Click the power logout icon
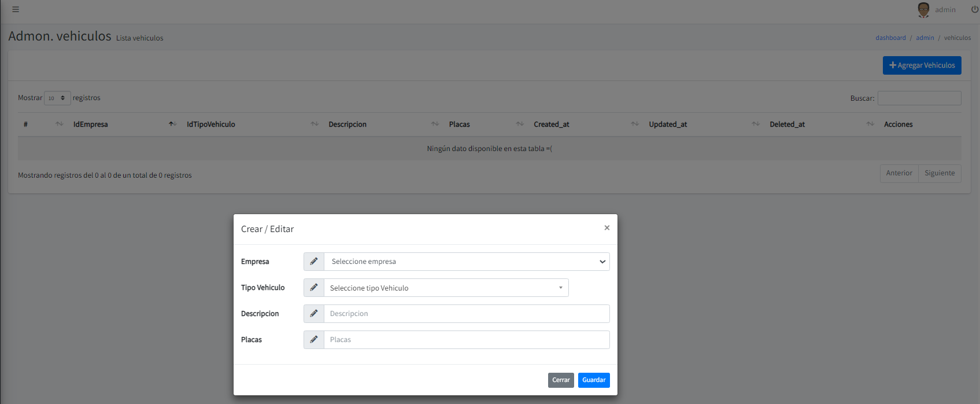 975,9
